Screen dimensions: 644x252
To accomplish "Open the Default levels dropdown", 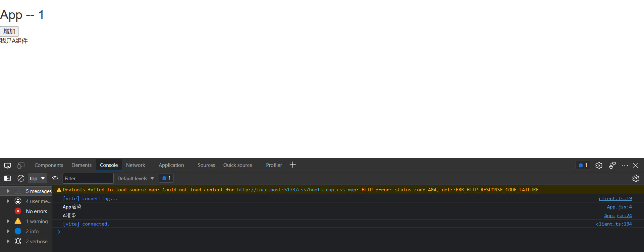I will (136, 179).
